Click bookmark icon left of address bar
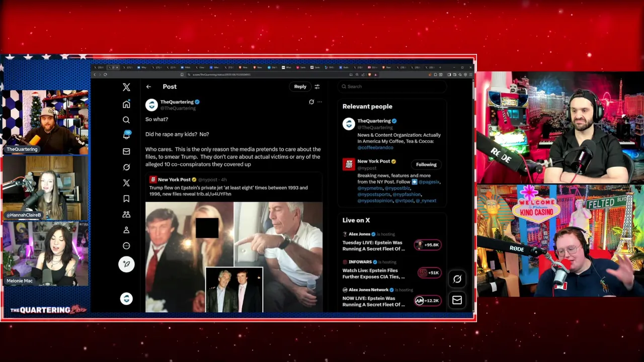 pyautogui.click(x=182, y=74)
